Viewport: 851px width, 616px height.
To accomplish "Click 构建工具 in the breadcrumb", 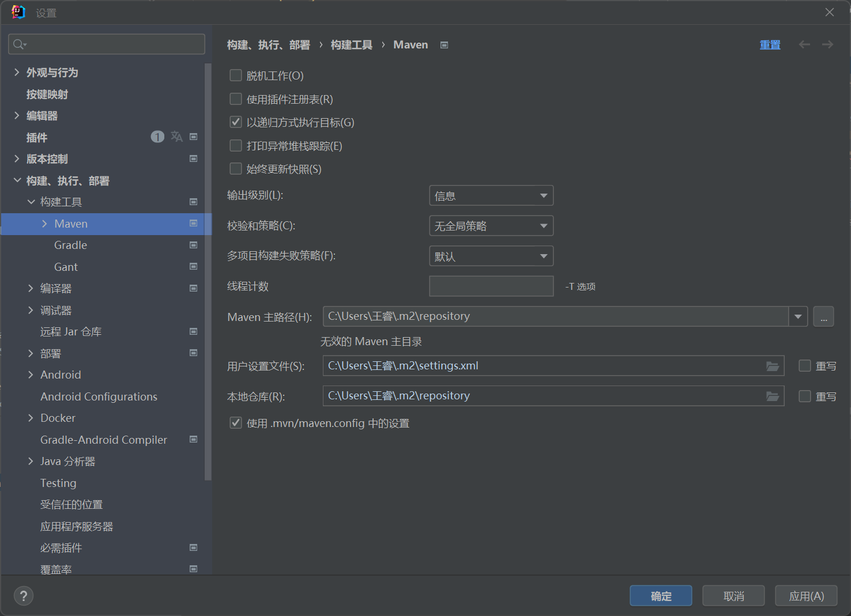I will point(351,45).
